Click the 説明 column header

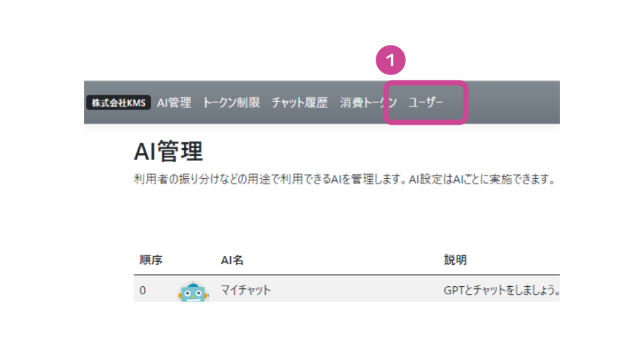455,260
